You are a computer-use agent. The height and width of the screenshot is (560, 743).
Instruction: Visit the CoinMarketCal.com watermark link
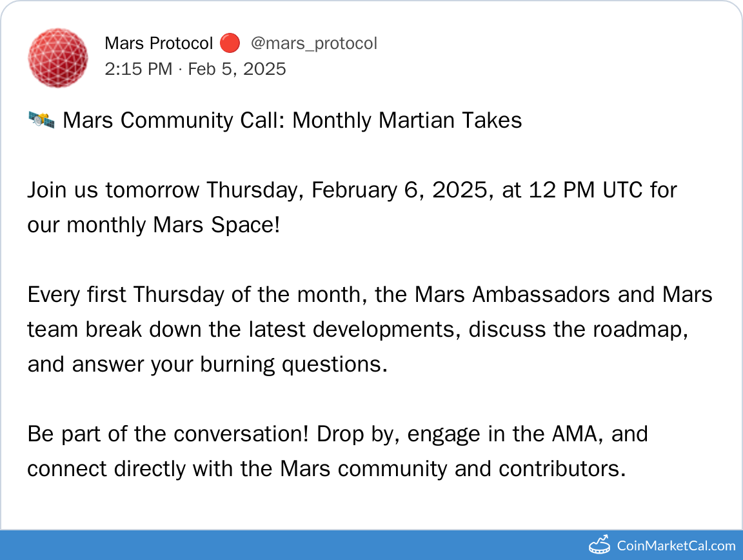(676, 546)
